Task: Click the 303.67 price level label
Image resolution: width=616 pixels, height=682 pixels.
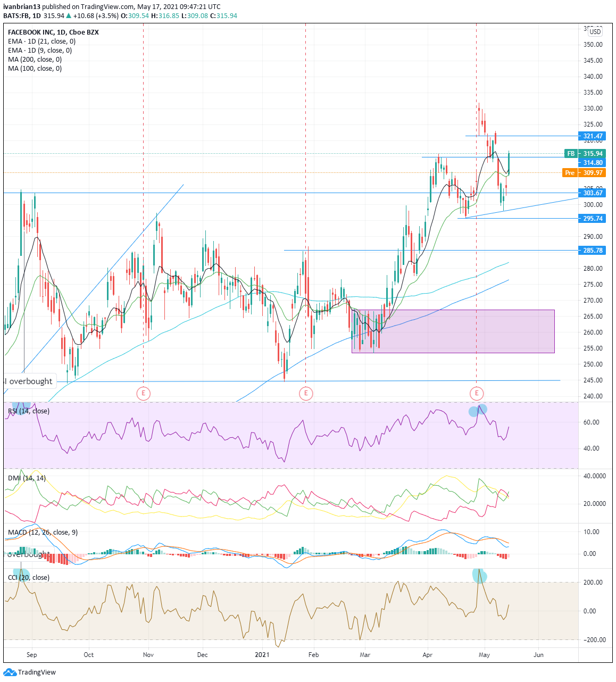Action: pyautogui.click(x=591, y=193)
